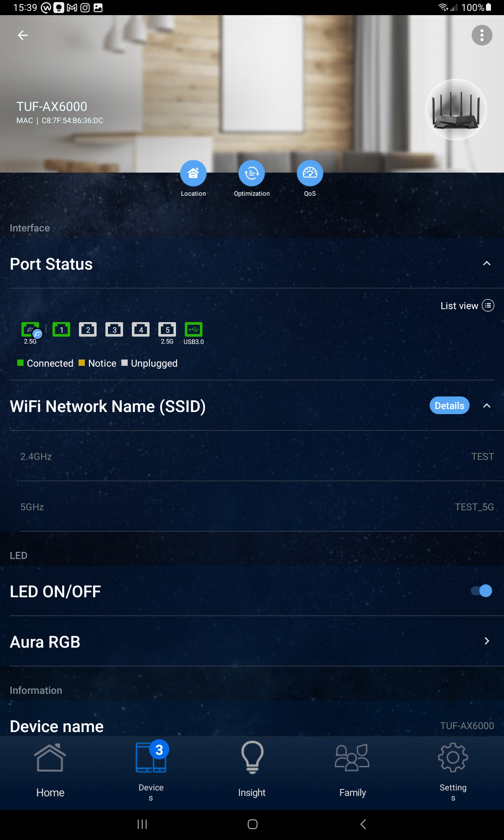The height and width of the screenshot is (840, 504).
Task: Collapse the Port Status section
Action: point(487,264)
